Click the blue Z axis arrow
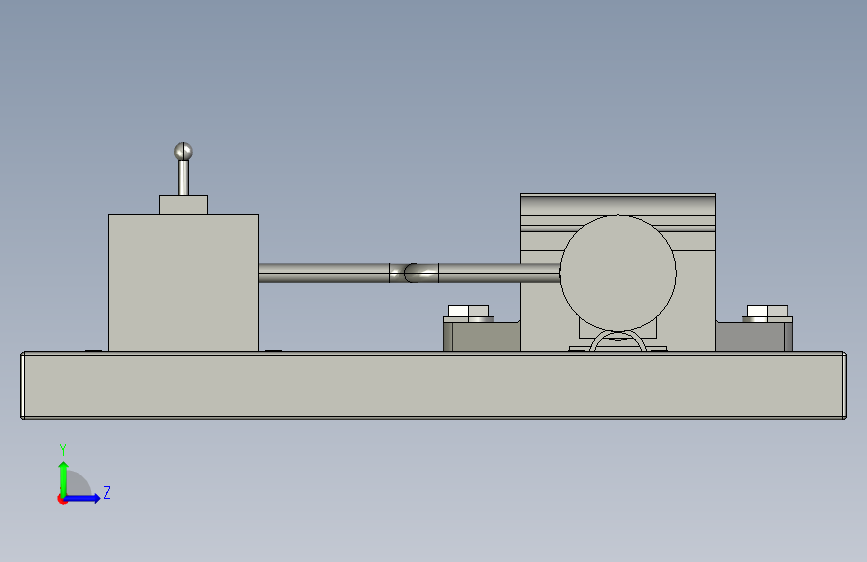This screenshot has height=562, width=867. point(84,498)
